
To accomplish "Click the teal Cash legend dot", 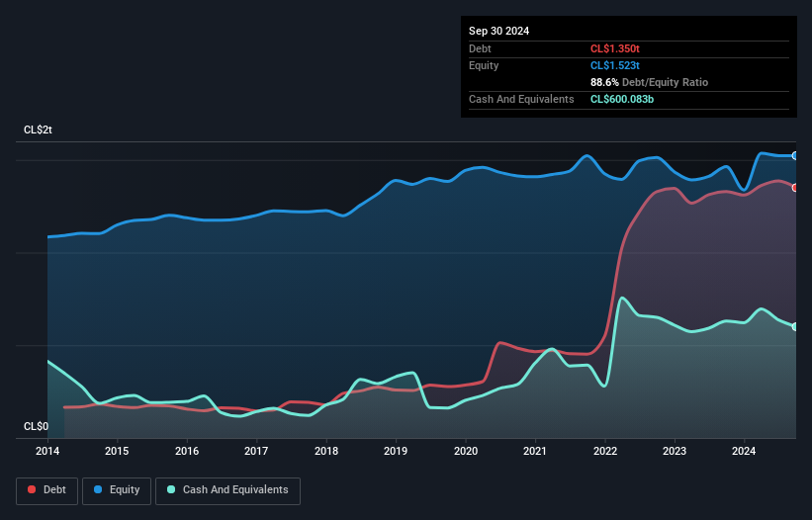I will [172, 489].
